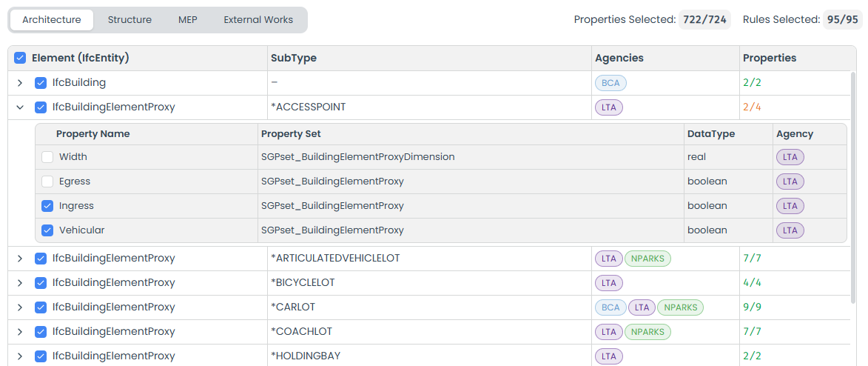Click the table's vertical scrollbar
This screenshot has height=366, width=868.
[x=853, y=185]
